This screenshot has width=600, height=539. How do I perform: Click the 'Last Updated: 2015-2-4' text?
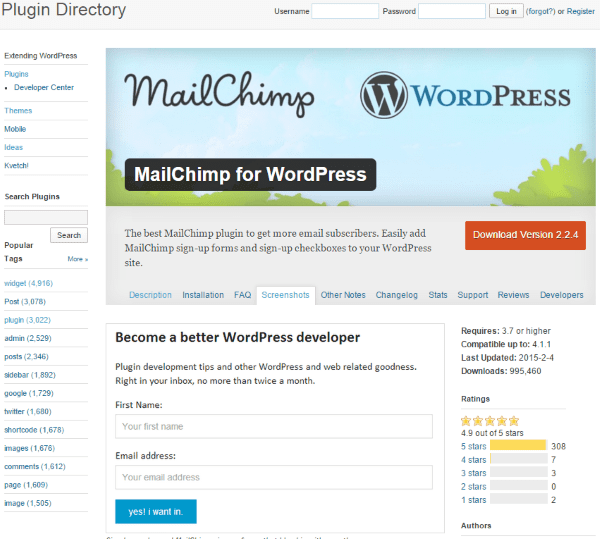(507, 358)
